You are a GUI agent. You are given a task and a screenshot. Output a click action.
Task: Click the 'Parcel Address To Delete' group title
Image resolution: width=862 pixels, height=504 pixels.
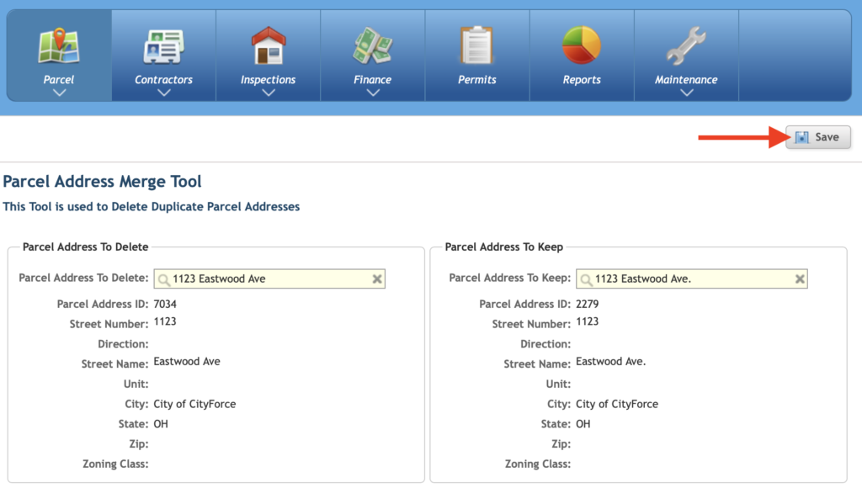click(x=85, y=247)
